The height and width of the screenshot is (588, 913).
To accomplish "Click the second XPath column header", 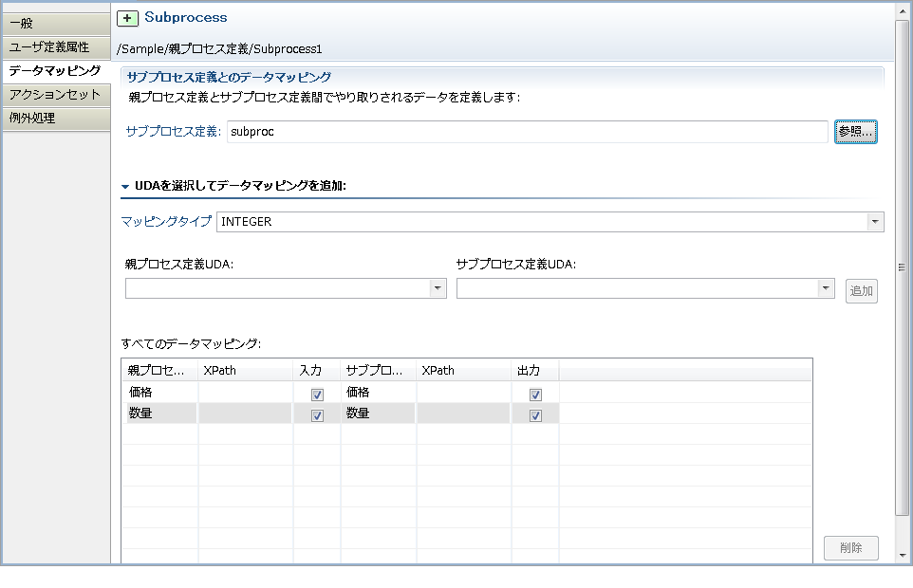I will 463,371.
